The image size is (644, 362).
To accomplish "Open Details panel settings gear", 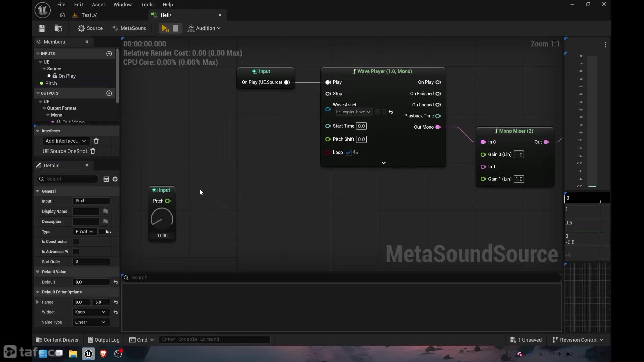I will tap(115, 179).
